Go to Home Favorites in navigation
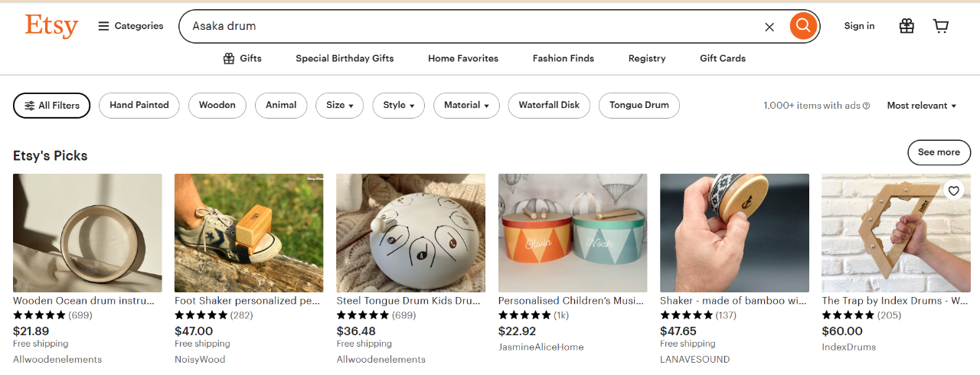The image size is (980, 375). pyautogui.click(x=463, y=58)
